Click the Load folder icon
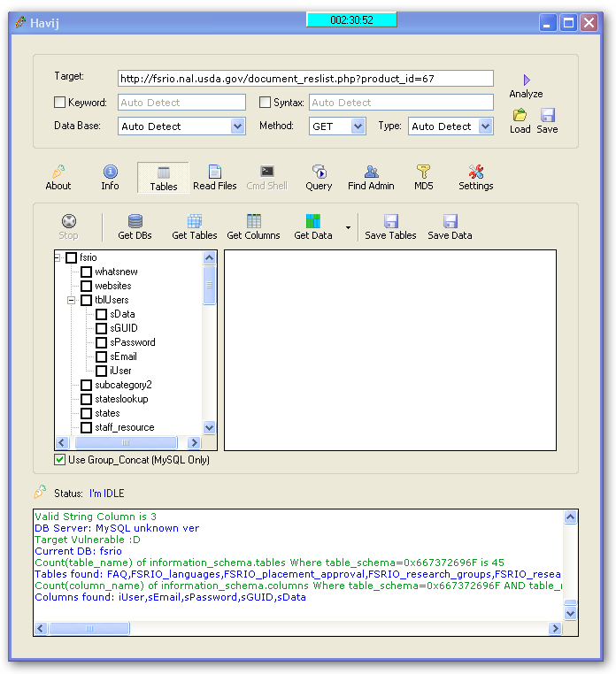Viewport: 616px width, 674px height. tap(520, 115)
